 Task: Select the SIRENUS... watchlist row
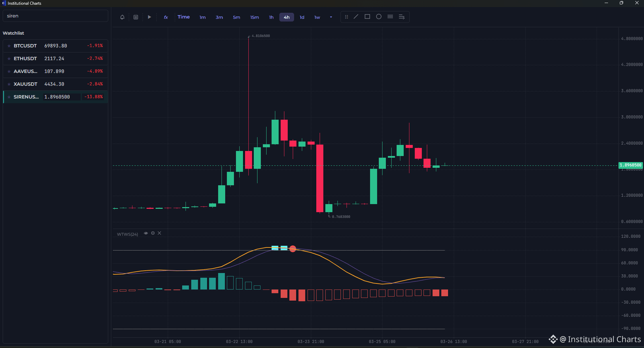[55, 97]
